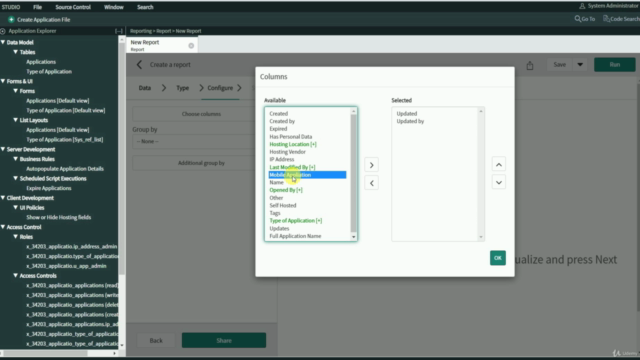Image resolution: width=640 pixels, height=360 pixels.
Task: Collapse the Forms & UI section
Action: 3,81
